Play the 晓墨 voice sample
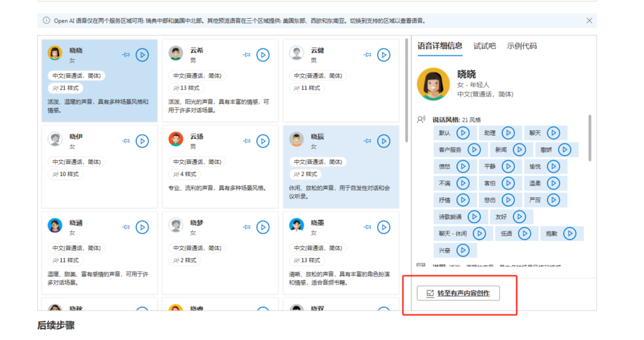Viewport: 644px width, 340px height. tap(384, 227)
